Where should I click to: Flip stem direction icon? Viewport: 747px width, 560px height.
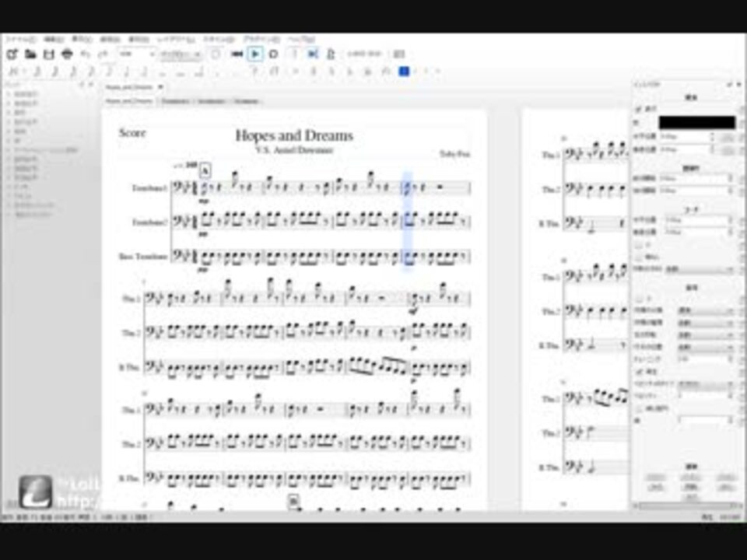386,72
